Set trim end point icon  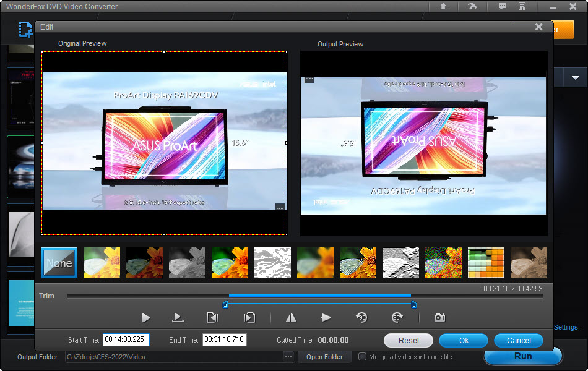click(x=249, y=318)
